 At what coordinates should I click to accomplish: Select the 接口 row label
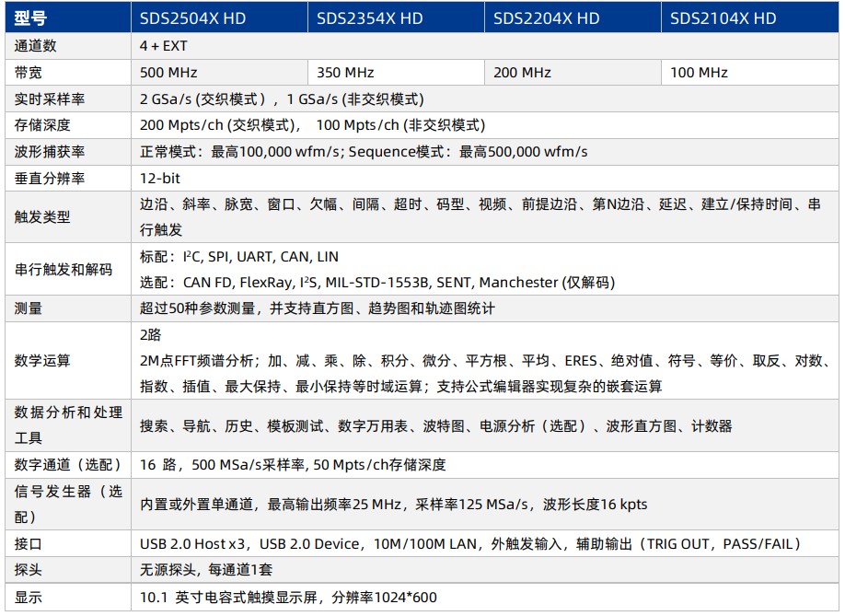[x=28, y=544]
